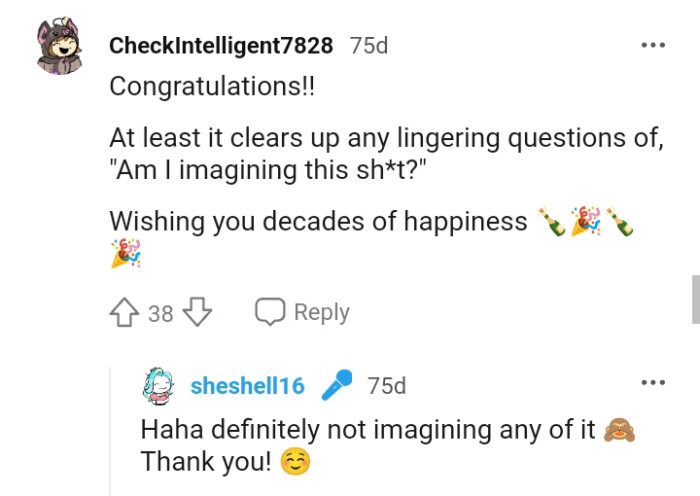The width and height of the screenshot is (700, 496).
Task: Open the three-dot menu on sheshell16's reply
Action: pos(653,382)
